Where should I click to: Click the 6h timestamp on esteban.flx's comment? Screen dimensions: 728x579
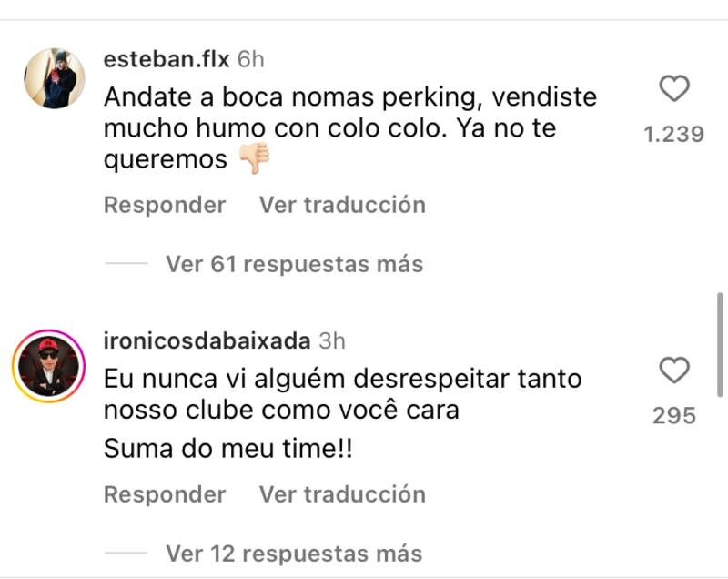click(251, 60)
